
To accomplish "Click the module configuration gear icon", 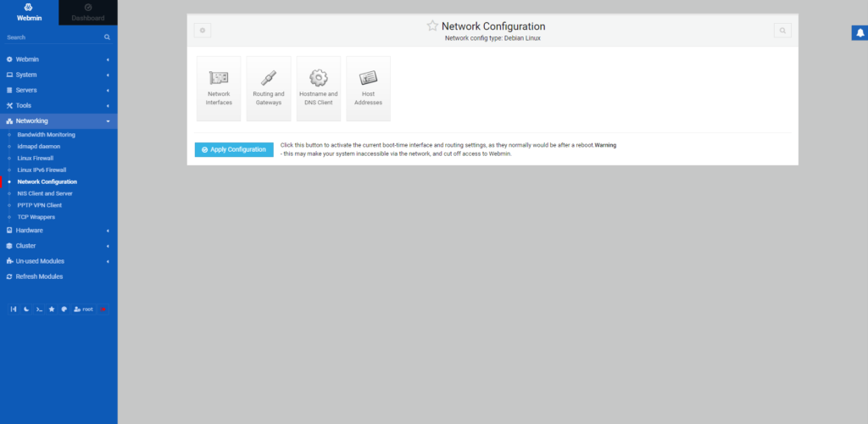I will [x=203, y=31].
